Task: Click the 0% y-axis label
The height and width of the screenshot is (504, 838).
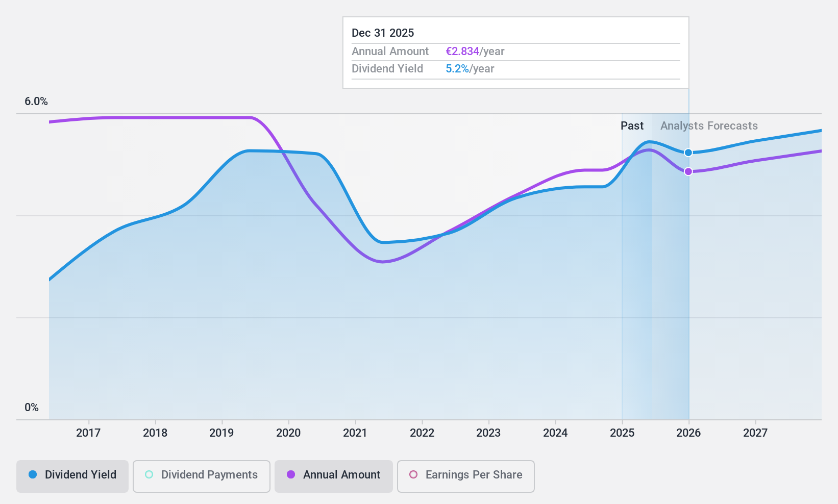Action: click(32, 408)
